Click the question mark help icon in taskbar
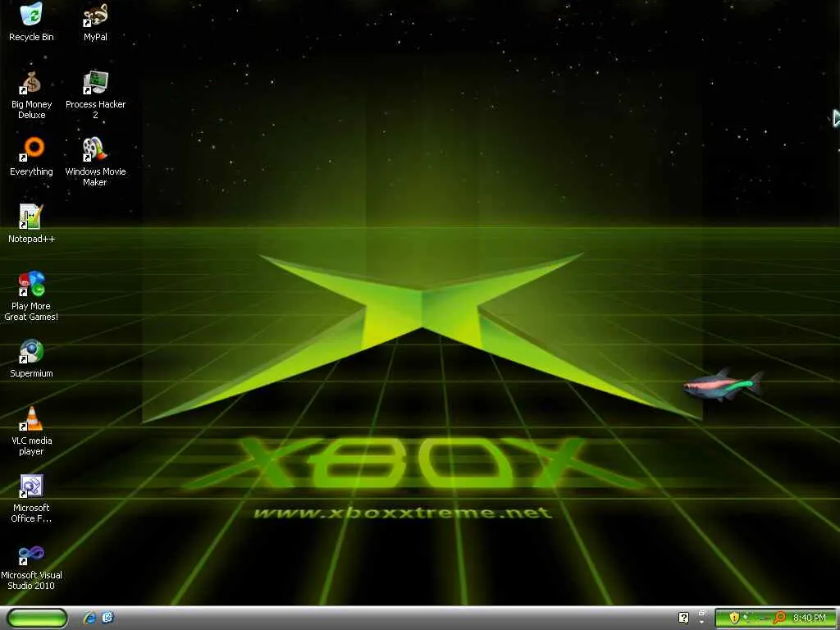840x630 pixels. pyautogui.click(x=683, y=618)
